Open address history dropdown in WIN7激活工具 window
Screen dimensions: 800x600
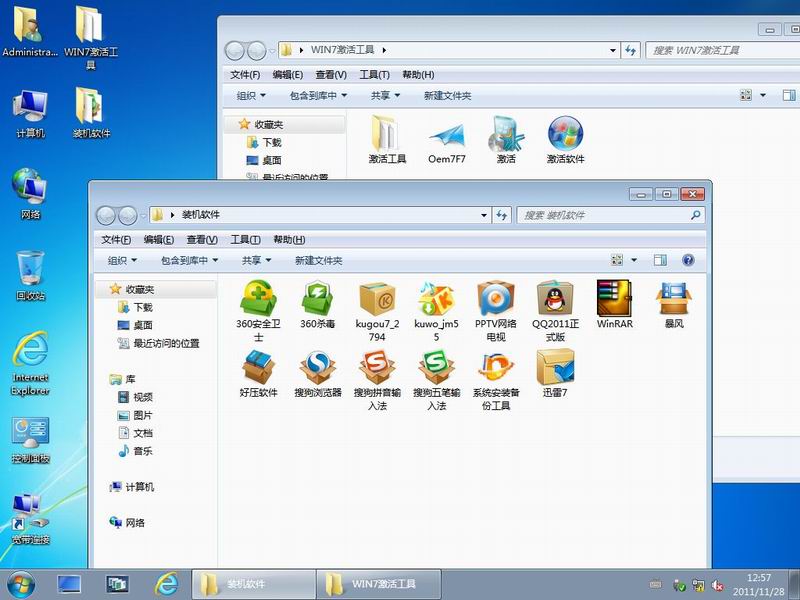[x=613, y=50]
